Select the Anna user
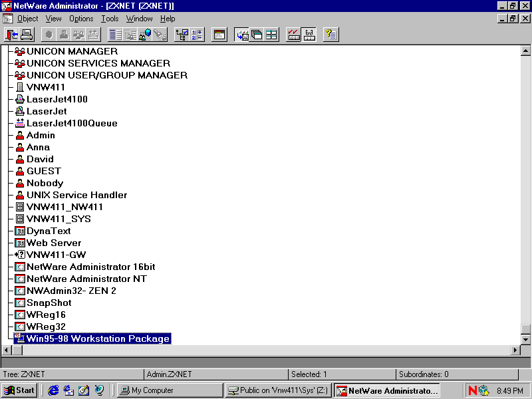 coord(33,147)
